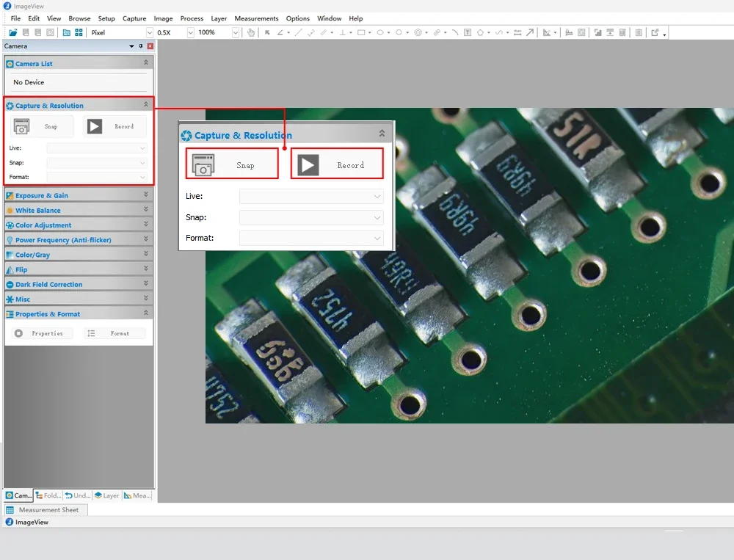This screenshot has width=734, height=560.
Task: Open the Camera panel header dropdown arrow
Action: click(131, 46)
